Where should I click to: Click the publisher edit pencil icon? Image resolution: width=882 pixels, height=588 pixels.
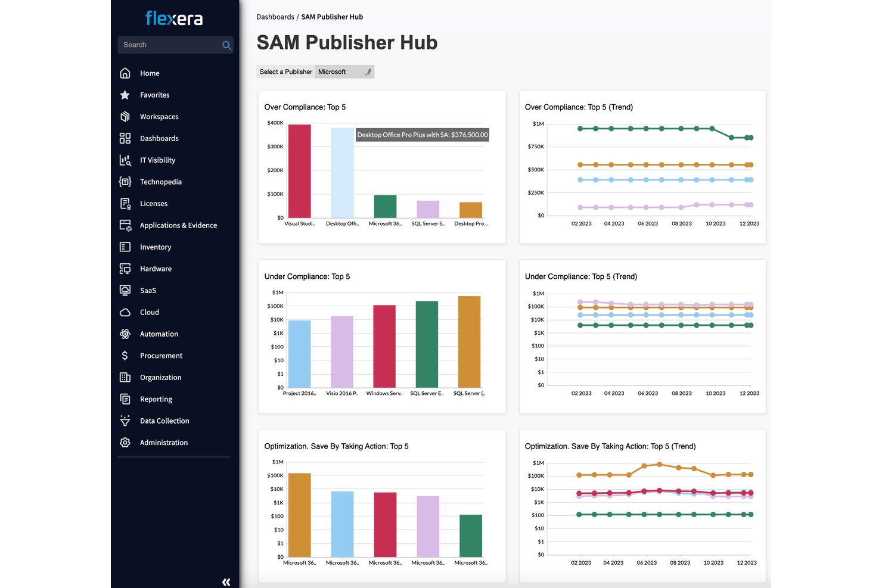[368, 72]
